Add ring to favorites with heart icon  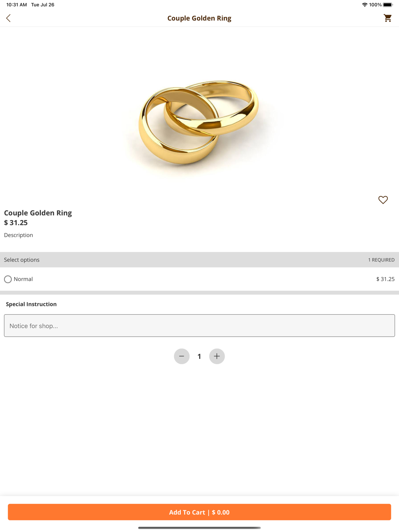pos(383,200)
